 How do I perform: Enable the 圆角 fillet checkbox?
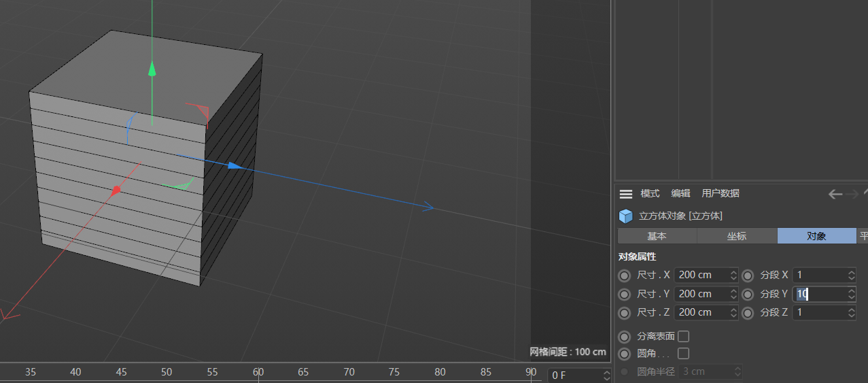[683, 354]
